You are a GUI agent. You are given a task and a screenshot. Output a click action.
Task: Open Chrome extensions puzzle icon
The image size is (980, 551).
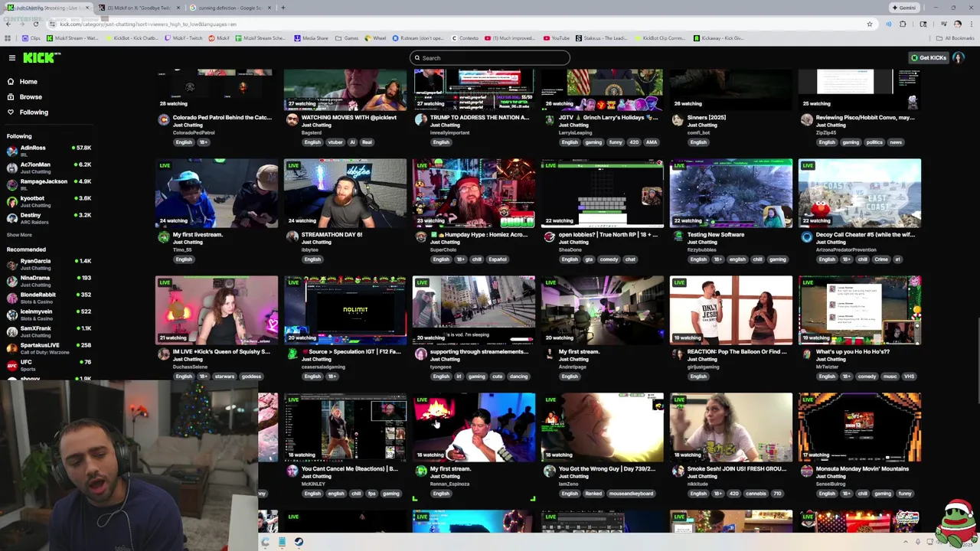[902, 24]
